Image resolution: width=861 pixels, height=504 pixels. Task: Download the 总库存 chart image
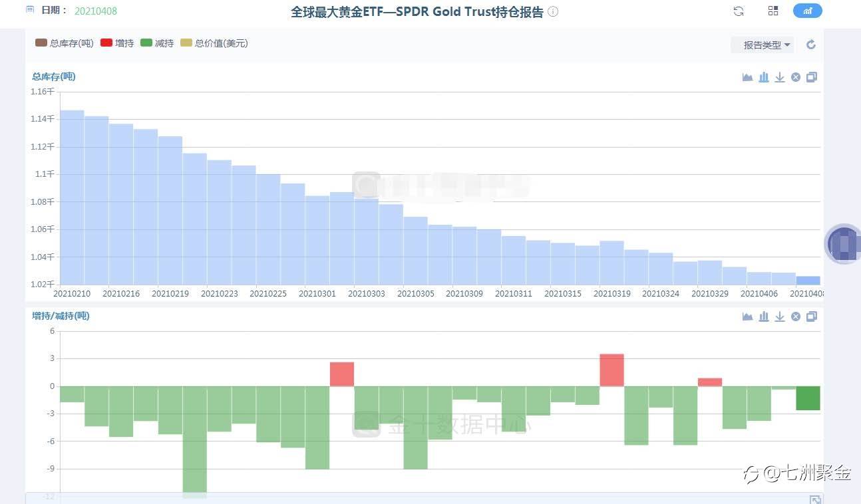(779, 77)
